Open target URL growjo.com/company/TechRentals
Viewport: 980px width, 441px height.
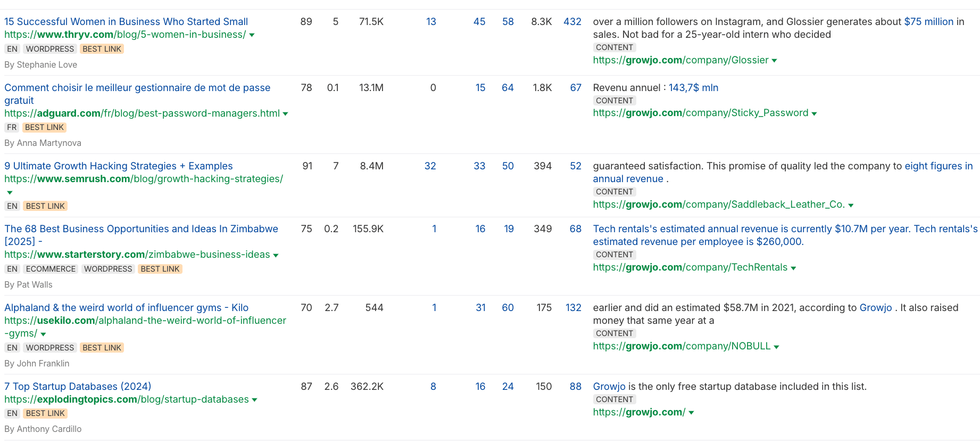pyautogui.click(x=690, y=267)
